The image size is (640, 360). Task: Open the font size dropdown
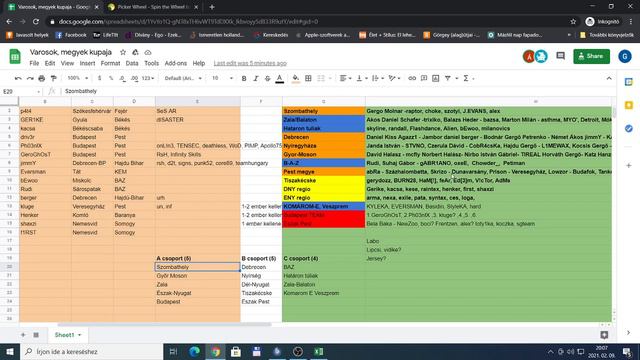click(222, 78)
